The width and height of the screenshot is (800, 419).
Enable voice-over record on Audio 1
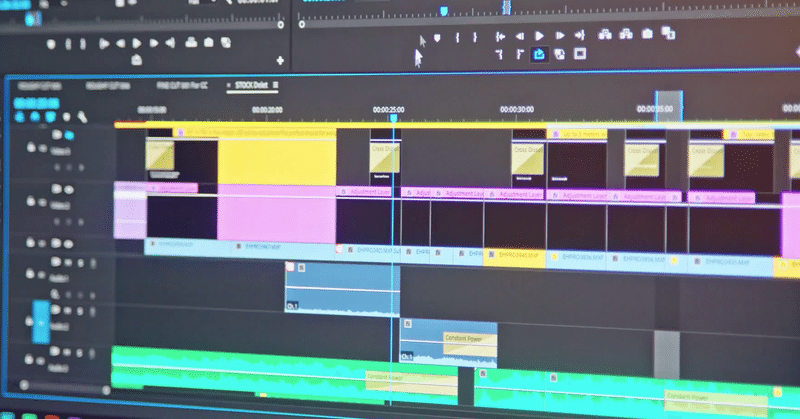93,263
